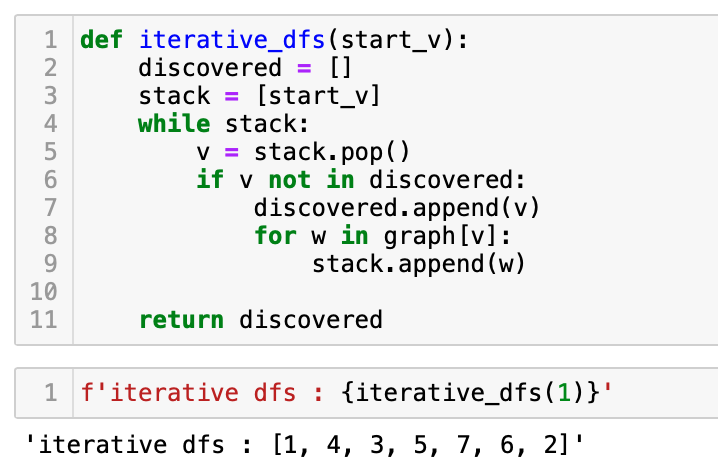Click 'discovered = []' on line 2
718x468 pixels.
click(x=245, y=68)
